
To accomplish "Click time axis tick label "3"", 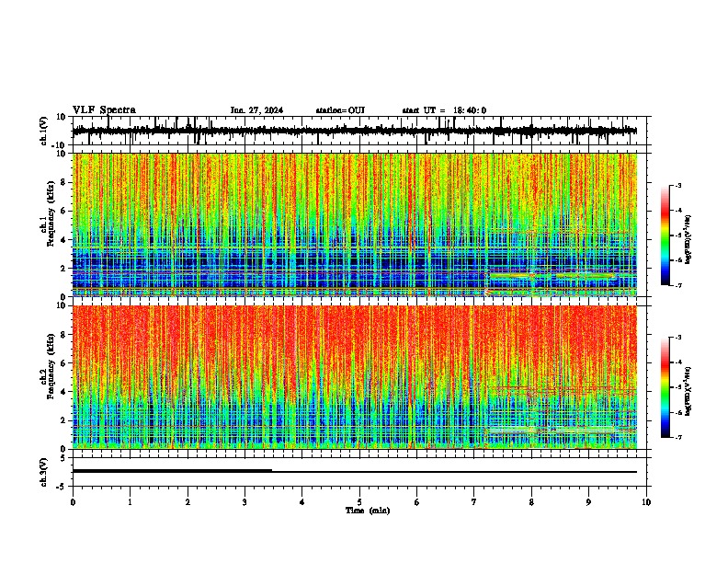I will tap(245, 502).
